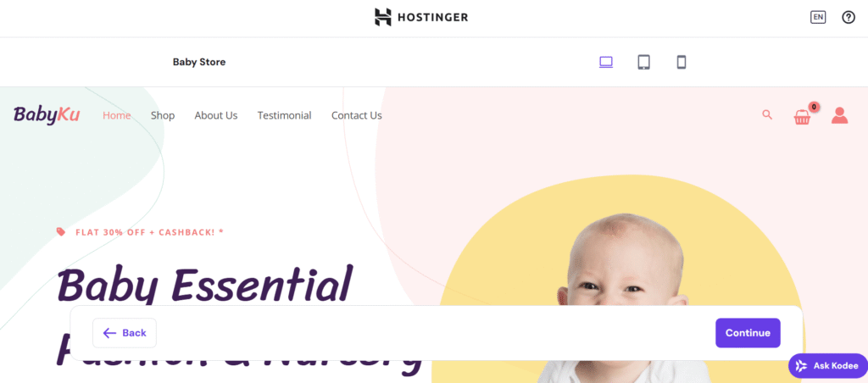The image size is (868, 383).
Task: Open the shopping basket cart
Action: 803,116
